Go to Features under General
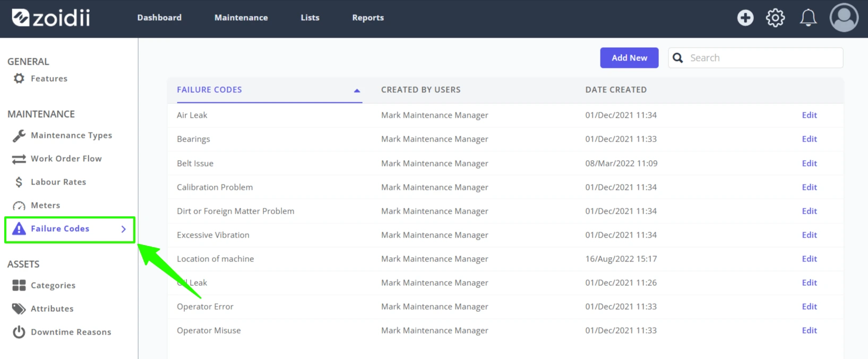Screen dimensions: 868x359 [x=49, y=78]
